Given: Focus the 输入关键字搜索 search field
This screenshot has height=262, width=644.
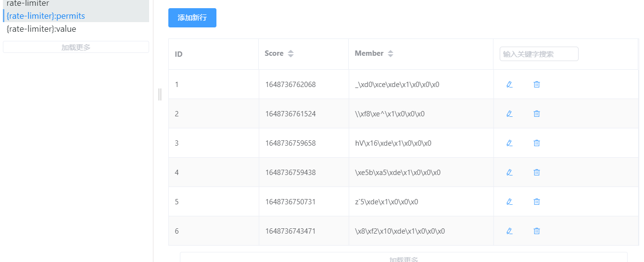Looking at the screenshot, I should click(x=539, y=54).
